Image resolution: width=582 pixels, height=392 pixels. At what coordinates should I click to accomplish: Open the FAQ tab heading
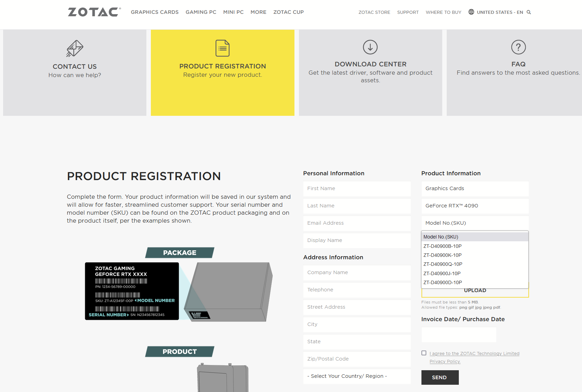pos(518,64)
